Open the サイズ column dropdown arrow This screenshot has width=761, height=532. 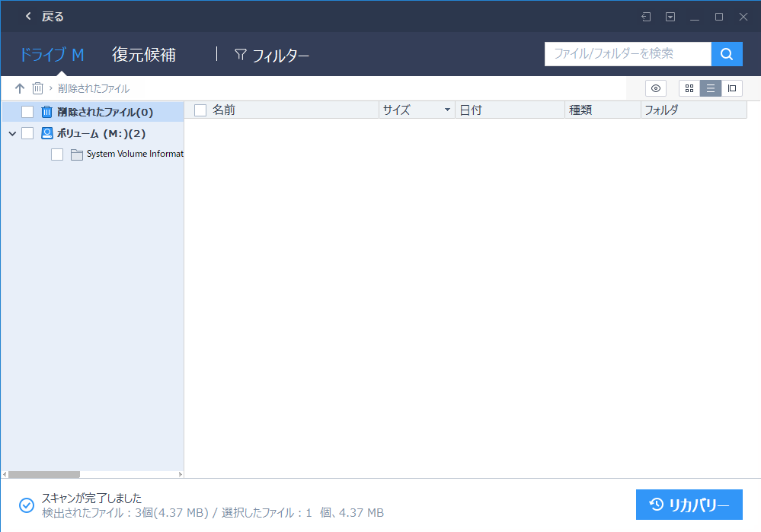tap(448, 110)
